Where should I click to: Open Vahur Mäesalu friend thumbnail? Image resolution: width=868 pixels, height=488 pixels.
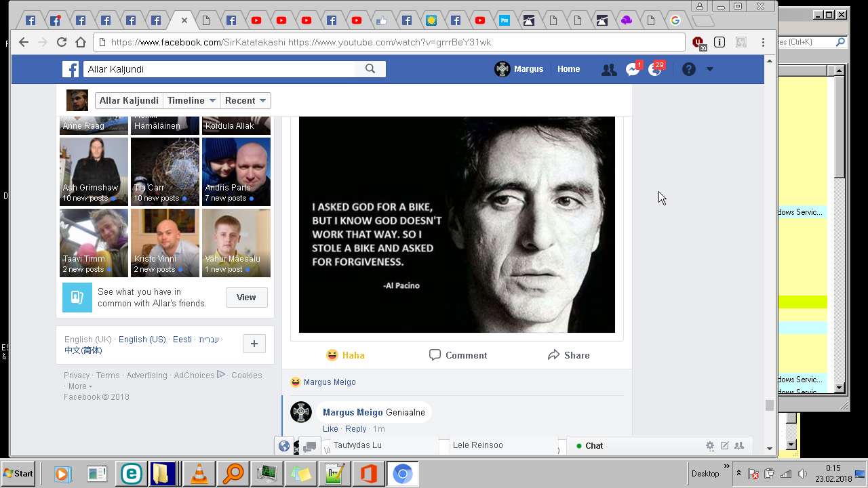click(236, 243)
